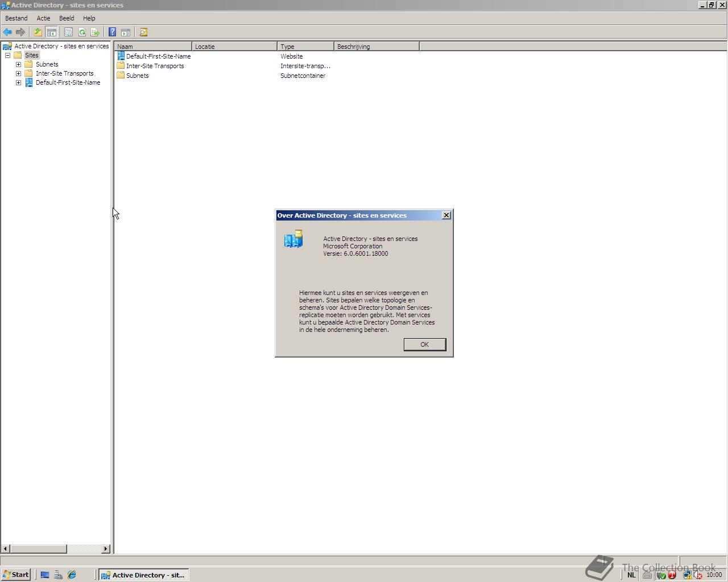This screenshot has width=728, height=582.
Task: Launch Internet Explorer from quick launch
Action: [x=72, y=575]
